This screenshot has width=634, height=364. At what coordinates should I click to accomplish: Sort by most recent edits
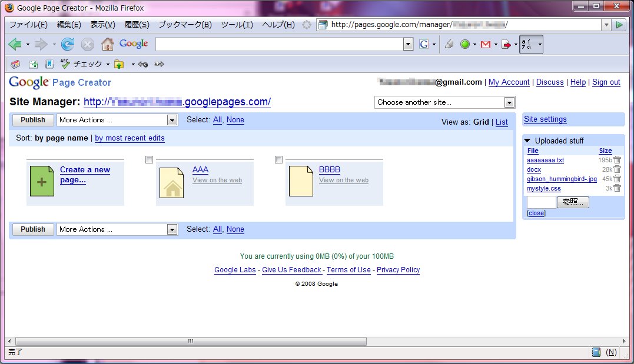pyautogui.click(x=130, y=138)
